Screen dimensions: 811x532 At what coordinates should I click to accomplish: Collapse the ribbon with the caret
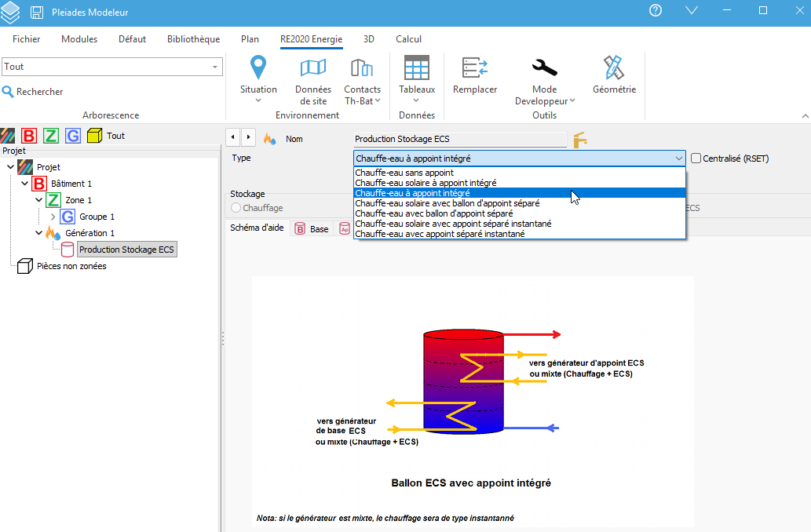tap(805, 116)
